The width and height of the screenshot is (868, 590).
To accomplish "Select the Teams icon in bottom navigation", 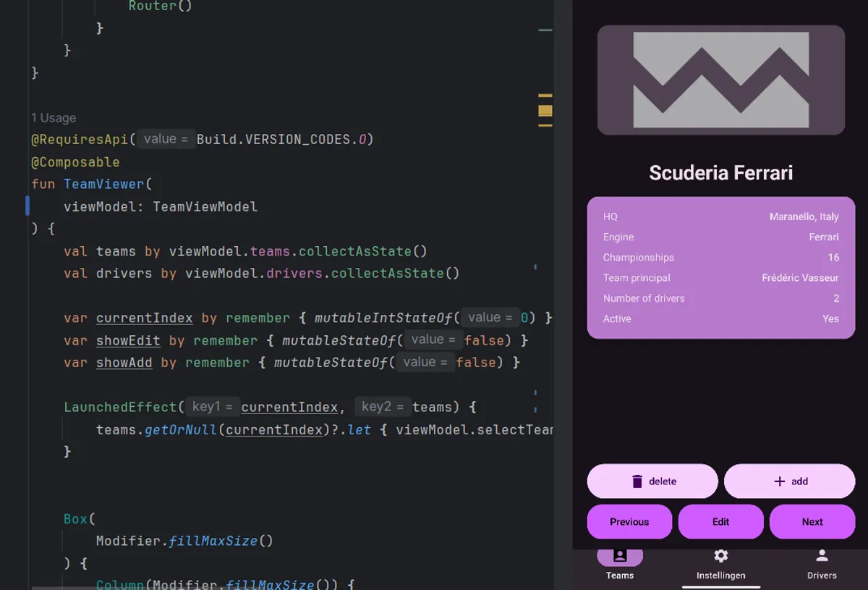I will click(x=619, y=556).
